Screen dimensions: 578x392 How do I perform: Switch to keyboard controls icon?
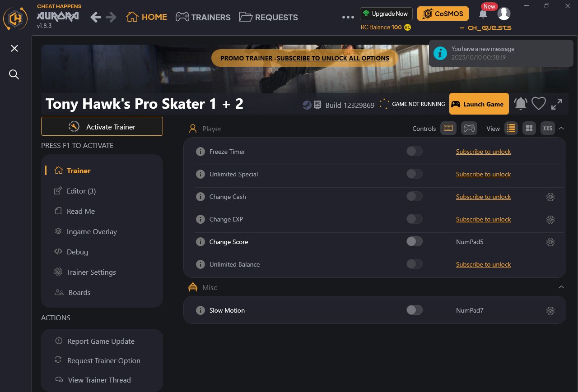pyautogui.click(x=448, y=128)
